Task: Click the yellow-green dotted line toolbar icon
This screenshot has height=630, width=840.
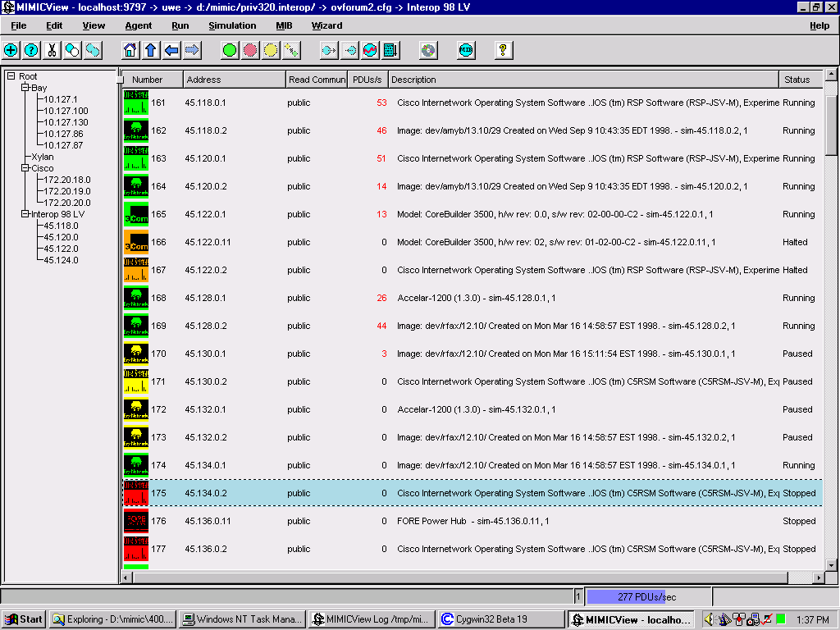Action: coord(291,50)
